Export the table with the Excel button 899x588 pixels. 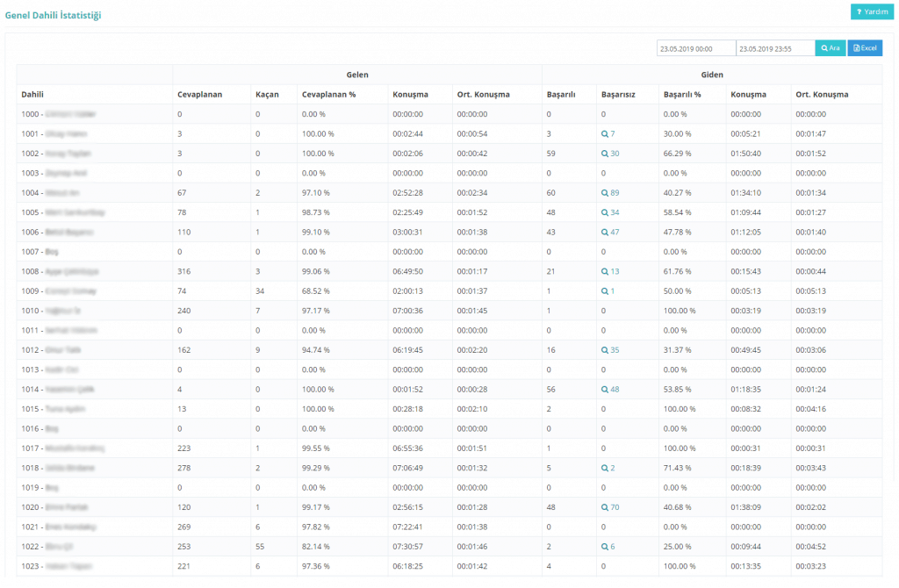865,48
